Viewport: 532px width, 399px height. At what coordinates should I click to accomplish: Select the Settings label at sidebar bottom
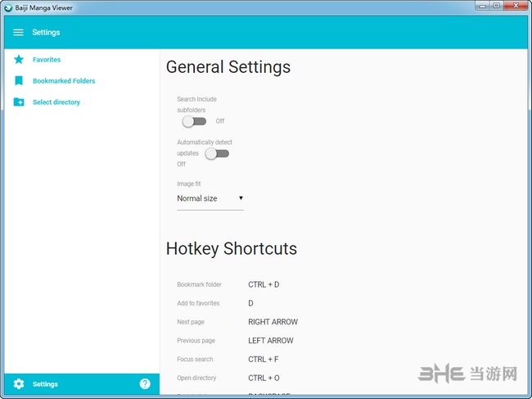45,384
